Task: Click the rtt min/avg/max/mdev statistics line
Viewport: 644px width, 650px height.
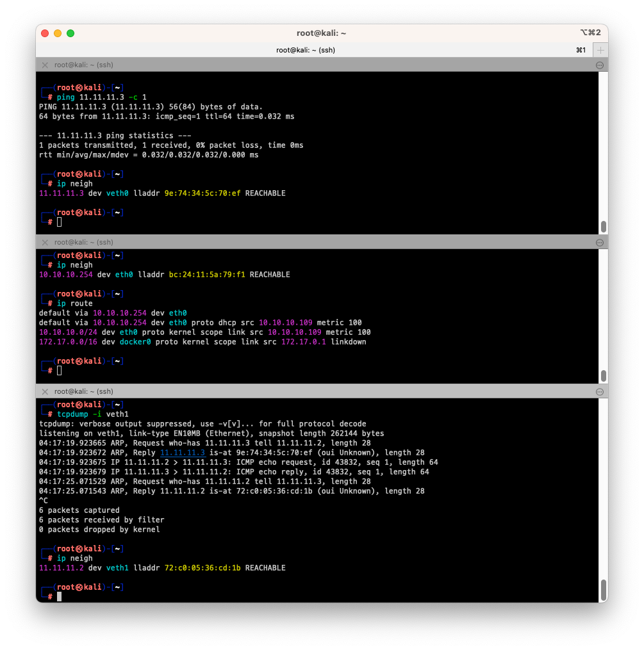Action: (149, 155)
